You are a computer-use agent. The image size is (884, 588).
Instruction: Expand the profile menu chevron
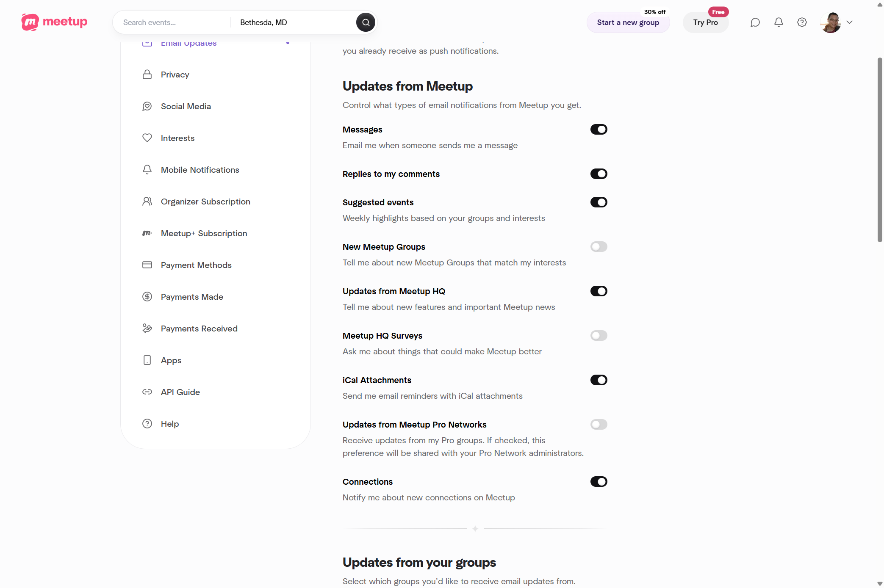tap(849, 22)
